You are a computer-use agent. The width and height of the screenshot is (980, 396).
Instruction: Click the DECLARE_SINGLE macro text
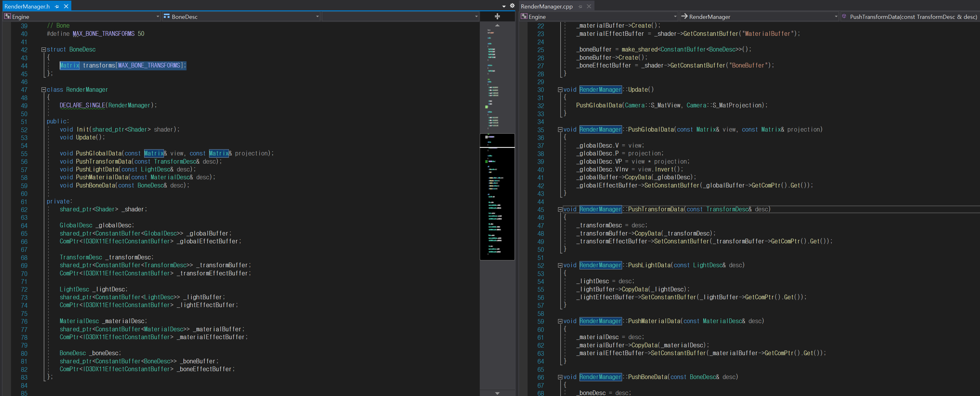(x=82, y=106)
